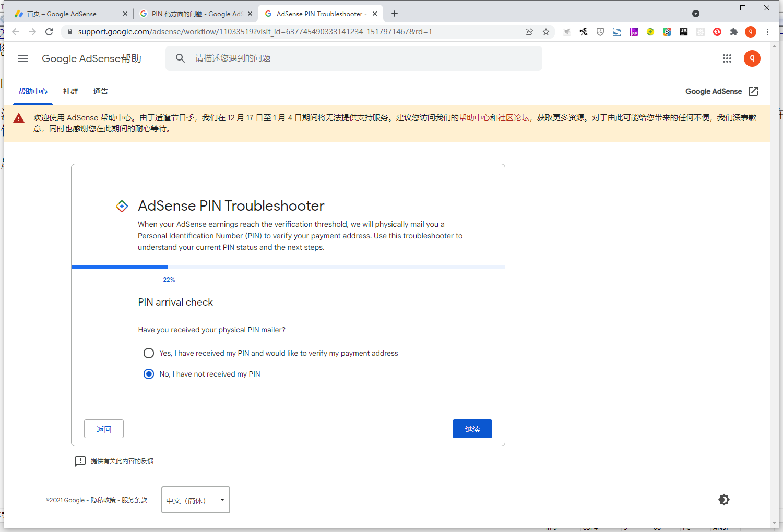Bookmark this page with star icon
The image size is (783, 532).
546,32
